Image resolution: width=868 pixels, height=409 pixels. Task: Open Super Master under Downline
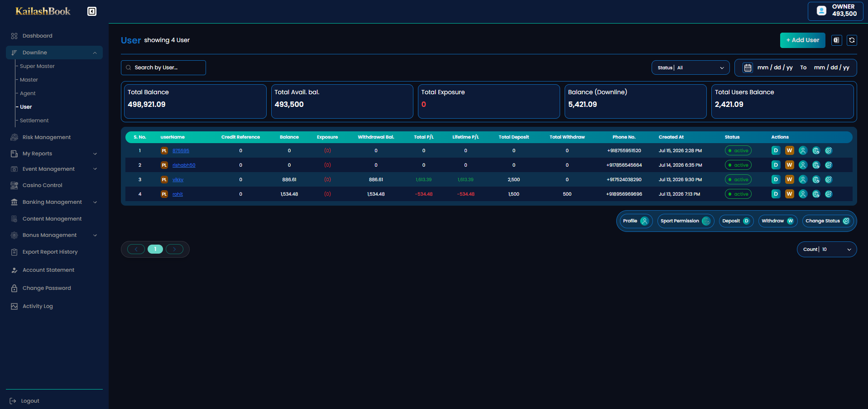click(37, 66)
